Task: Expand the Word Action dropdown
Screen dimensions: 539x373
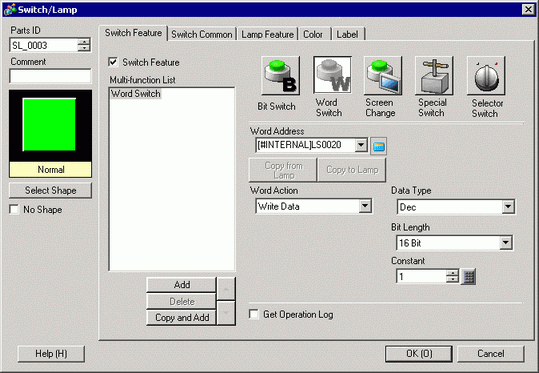Action: point(365,206)
